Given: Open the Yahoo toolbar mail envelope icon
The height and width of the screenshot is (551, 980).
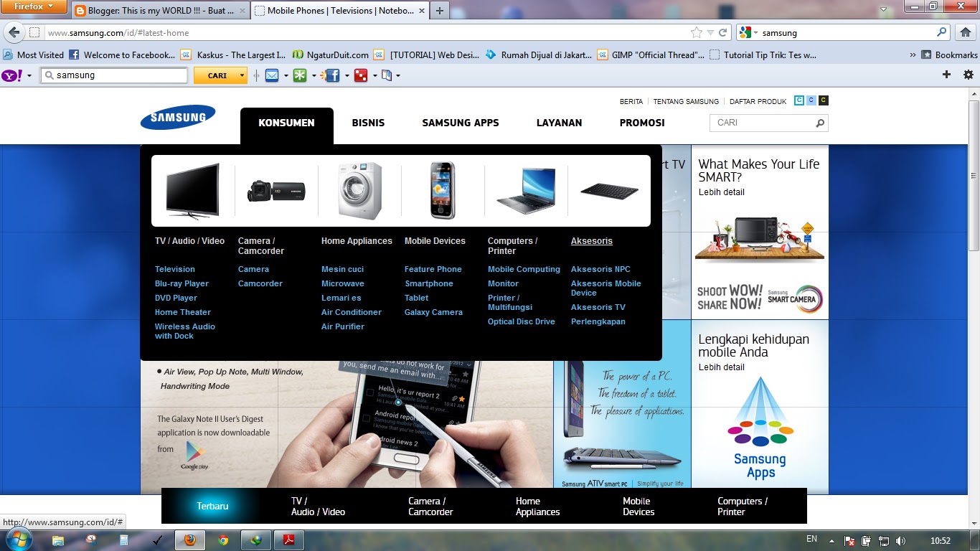Looking at the screenshot, I should pyautogui.click(x=272, y=75).
